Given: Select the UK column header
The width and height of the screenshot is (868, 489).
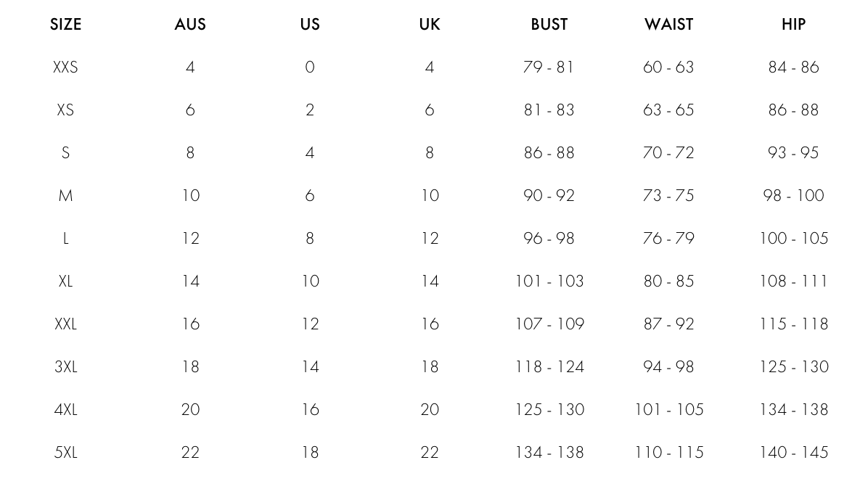Looking at the screenshot, I should coord(430,25).
